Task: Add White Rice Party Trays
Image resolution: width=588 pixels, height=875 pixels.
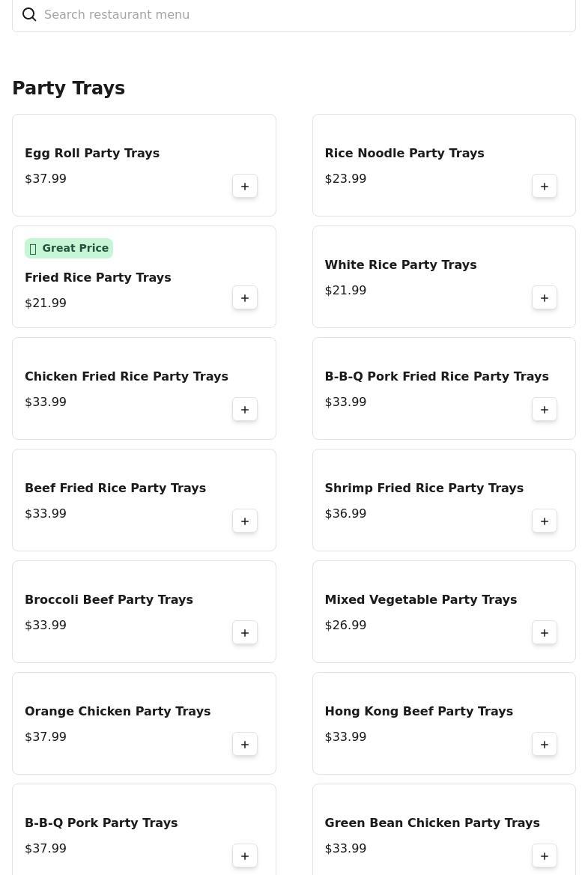Action: (x=545, y=298)
